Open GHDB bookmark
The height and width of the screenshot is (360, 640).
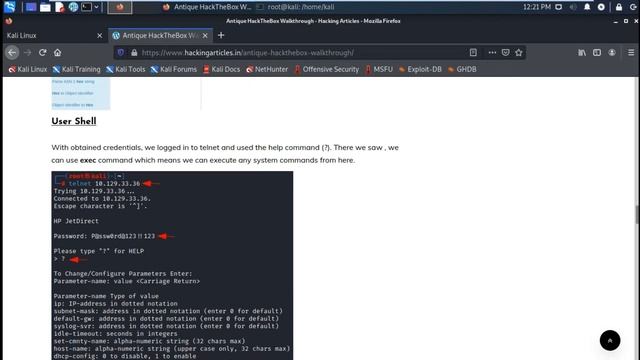pyautogui.click(x=462, y=69)
